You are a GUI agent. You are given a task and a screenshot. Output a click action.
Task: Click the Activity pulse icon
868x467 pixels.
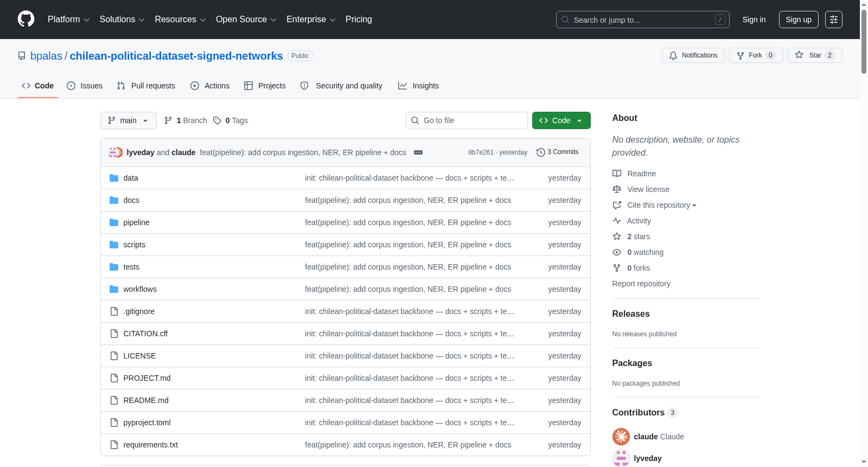(x=617, y=221)
